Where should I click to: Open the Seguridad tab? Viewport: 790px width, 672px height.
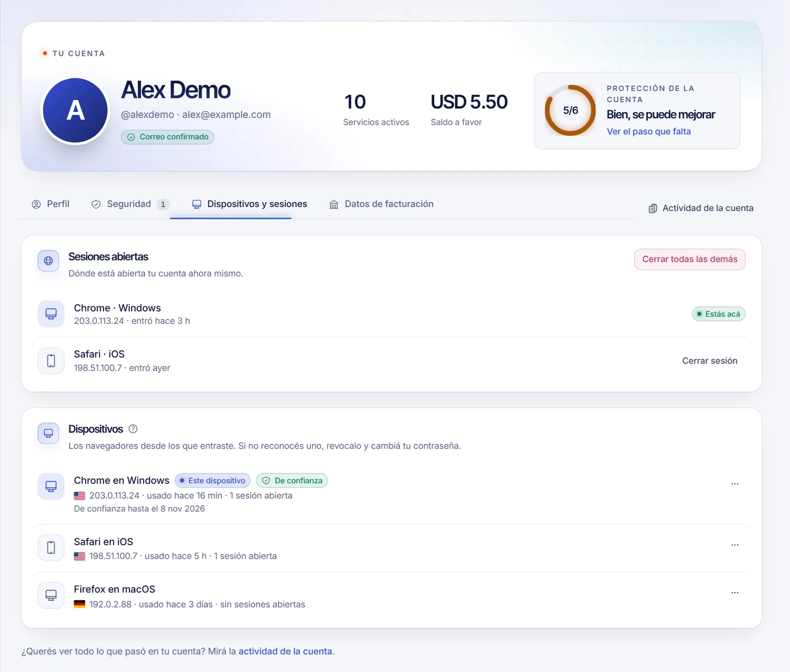point(130,204)
